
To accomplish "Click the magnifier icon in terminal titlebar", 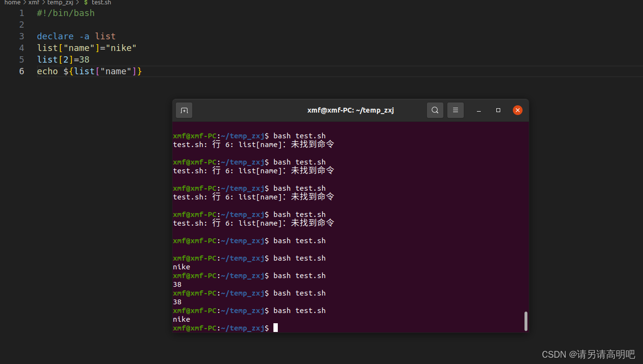I will pos(435,110).
